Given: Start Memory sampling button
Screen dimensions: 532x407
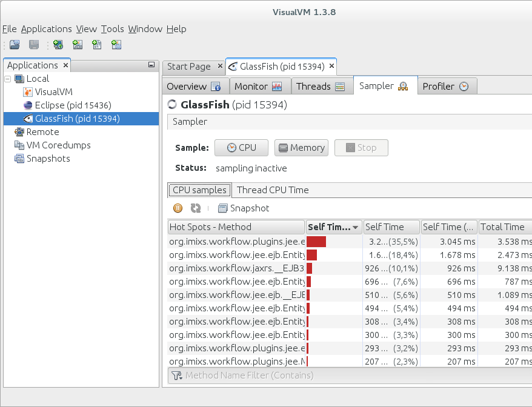Looking at the screenshot, I should point(301,148).
